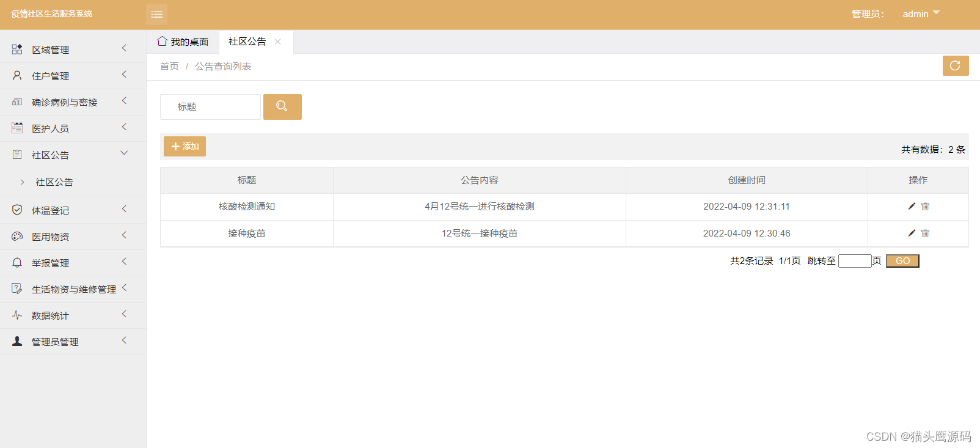Collapse the 社区公告 menu chevron
This screenshot has height=448, width=980.
(124, 153)
